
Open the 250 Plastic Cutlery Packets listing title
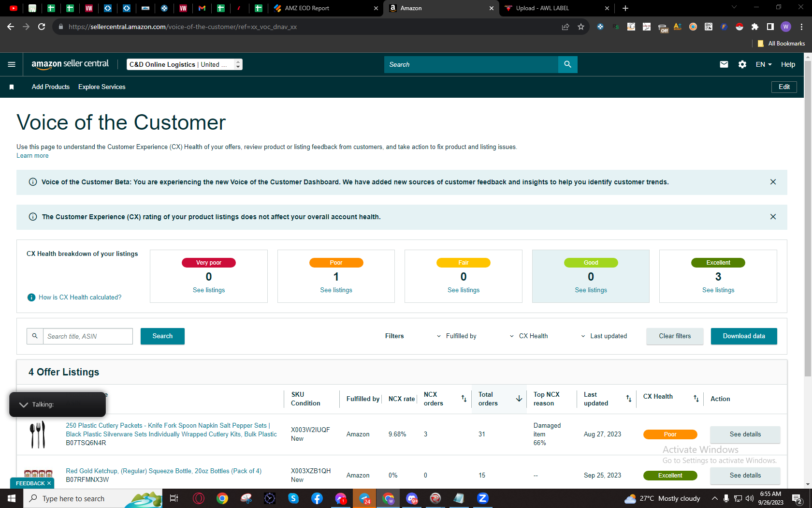click(171, 430)
